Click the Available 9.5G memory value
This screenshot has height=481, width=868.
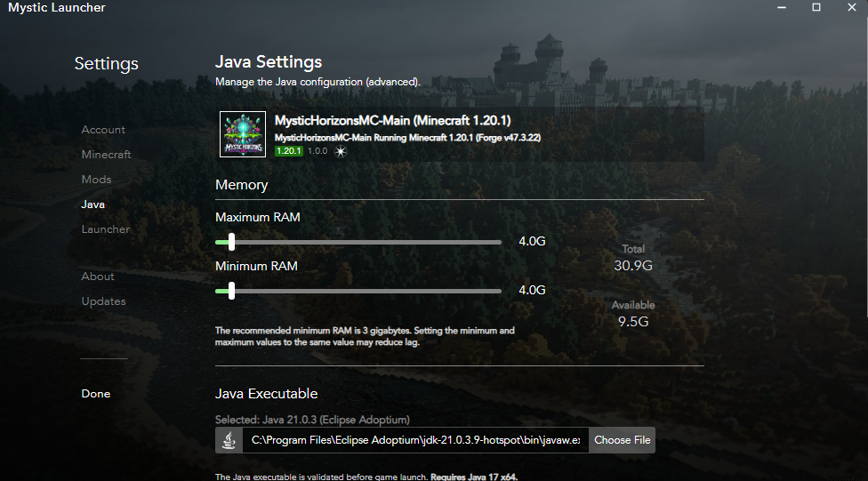tap(633, 322)
